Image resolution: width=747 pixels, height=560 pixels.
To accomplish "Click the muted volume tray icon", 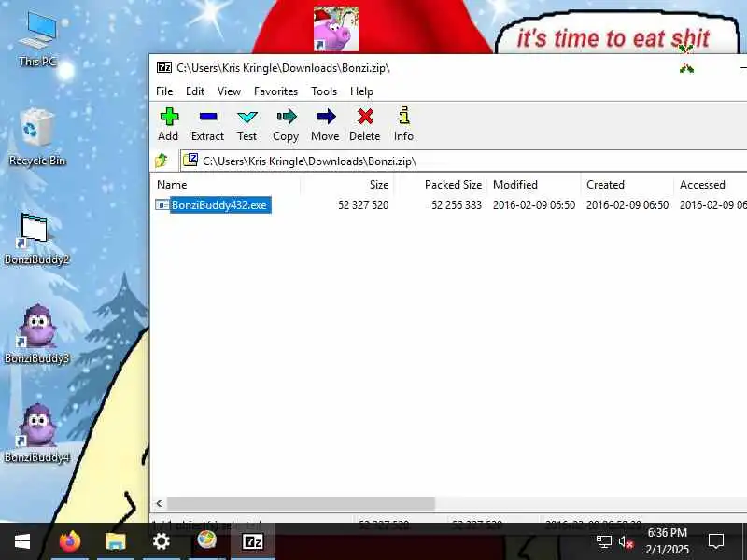I will pyautogui.click(x=626, y=542).
